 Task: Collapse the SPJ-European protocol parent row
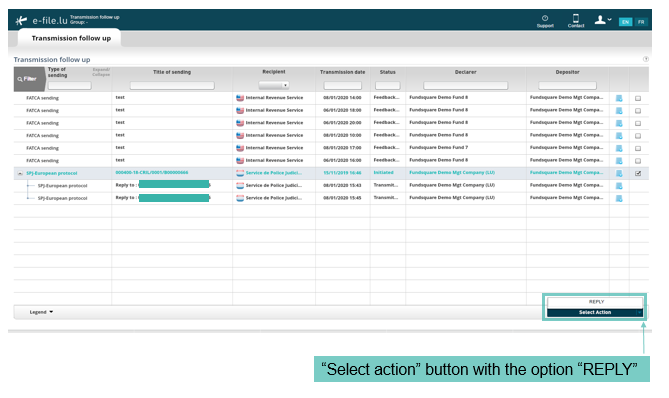pos(20,173)
